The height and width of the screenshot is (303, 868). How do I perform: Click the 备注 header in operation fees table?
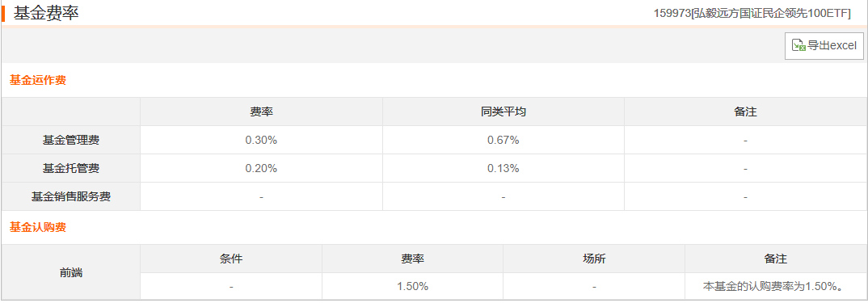746,112
